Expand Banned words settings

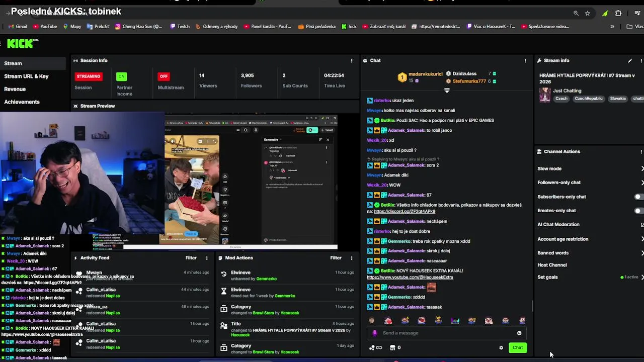642,253
